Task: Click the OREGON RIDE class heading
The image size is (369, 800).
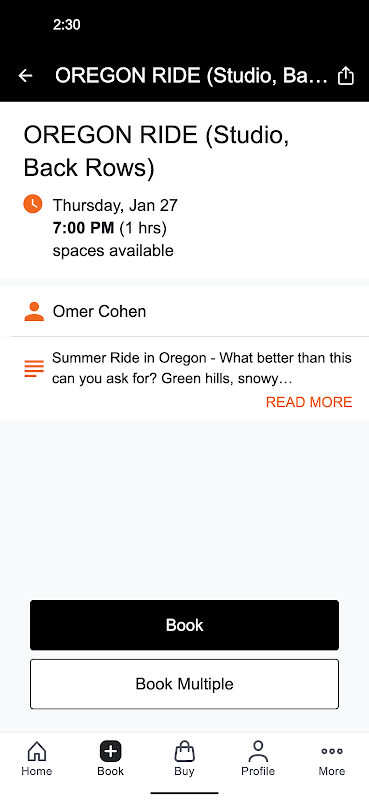Action: pyautogui.click(x=156, y=152)
